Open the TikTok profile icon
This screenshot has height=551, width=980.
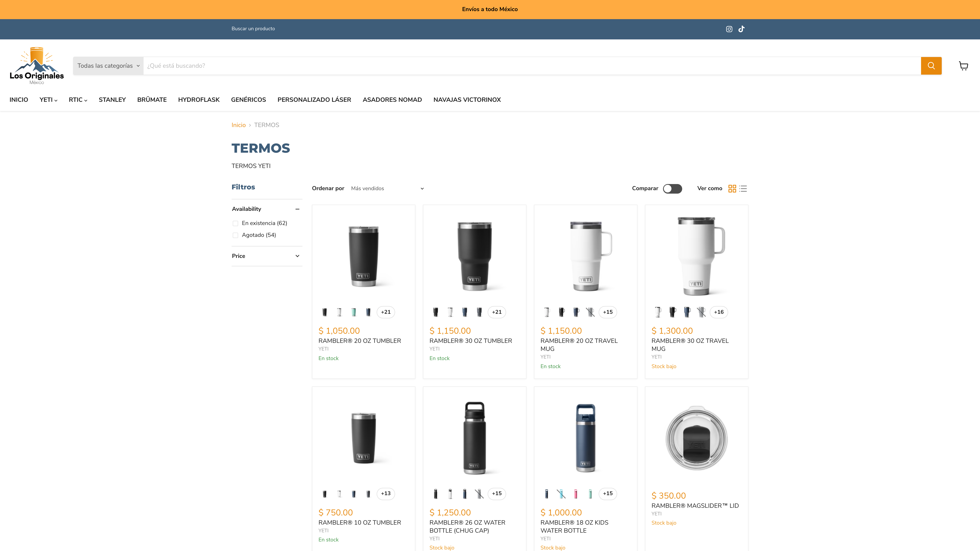click(x=742, y=29)
